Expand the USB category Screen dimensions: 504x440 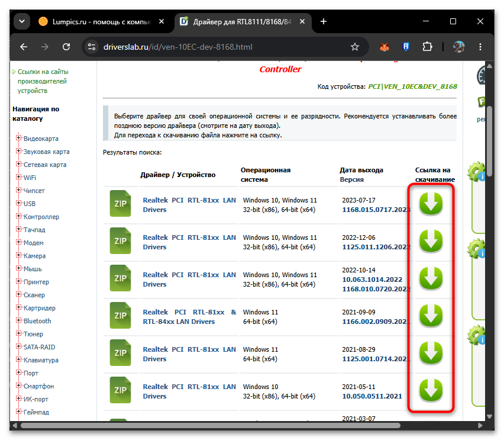click(x=19, y=203)
